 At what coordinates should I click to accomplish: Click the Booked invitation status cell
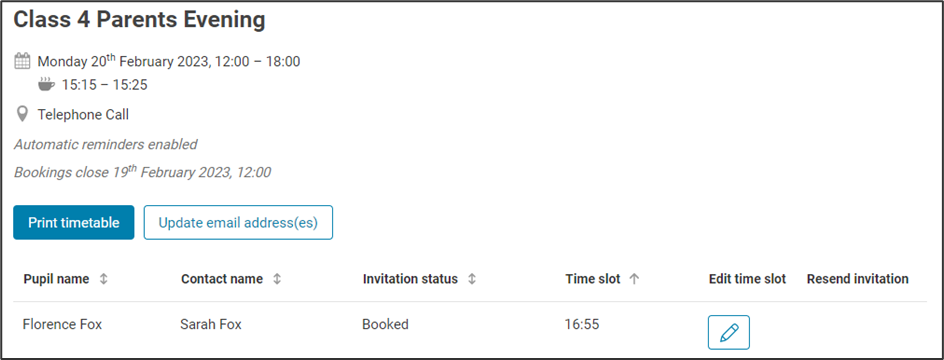coord(385,324)
